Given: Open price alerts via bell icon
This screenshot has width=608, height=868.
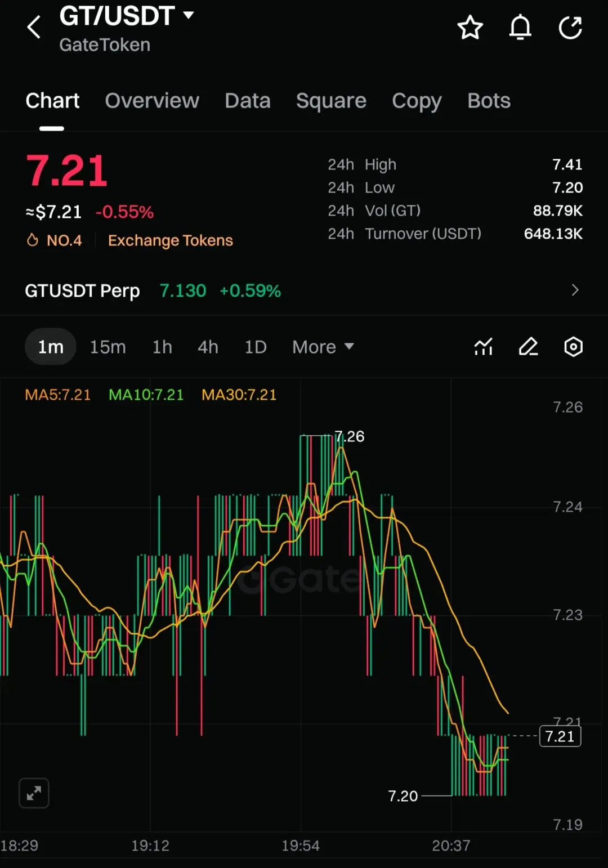Looking at the screenshot, I should 520,28.
